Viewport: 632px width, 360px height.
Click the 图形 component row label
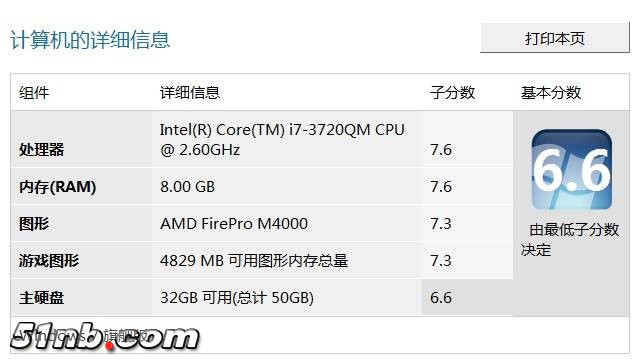34,223
